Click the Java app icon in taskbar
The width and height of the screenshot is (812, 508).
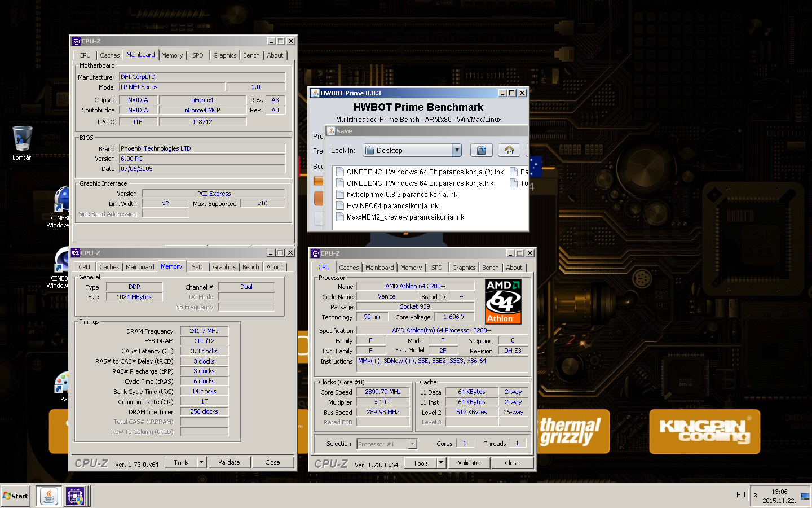49,496
